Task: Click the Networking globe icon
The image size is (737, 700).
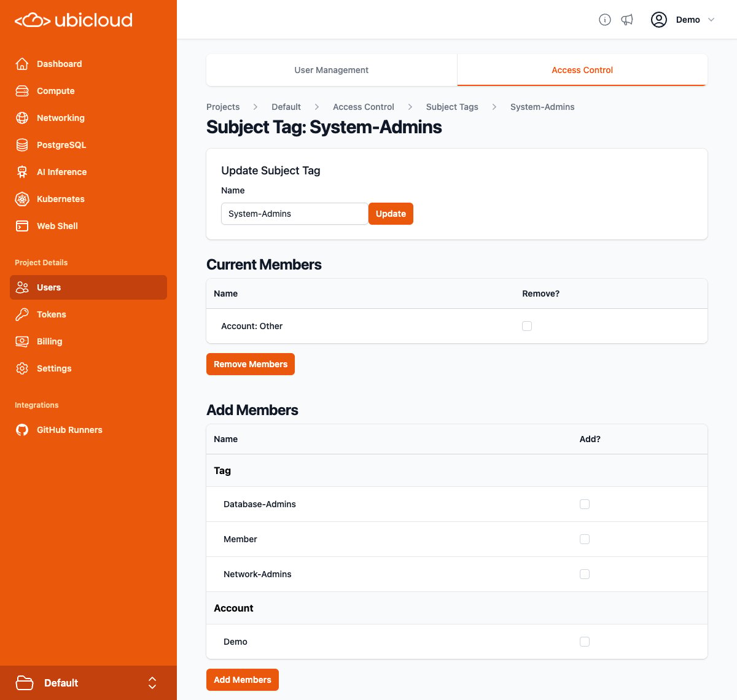Action: coord(22,118)
